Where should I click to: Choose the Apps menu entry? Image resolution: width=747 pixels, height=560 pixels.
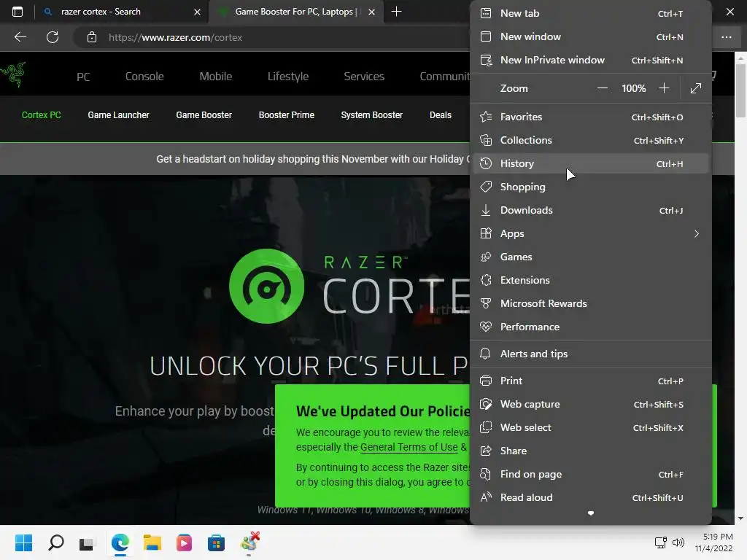pos(591,233)
